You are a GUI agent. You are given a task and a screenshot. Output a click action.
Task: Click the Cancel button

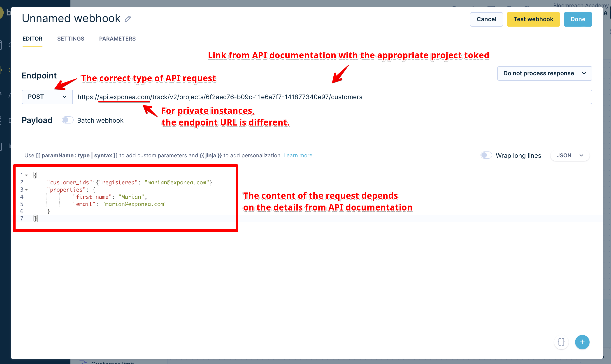[x=486, y=19]
